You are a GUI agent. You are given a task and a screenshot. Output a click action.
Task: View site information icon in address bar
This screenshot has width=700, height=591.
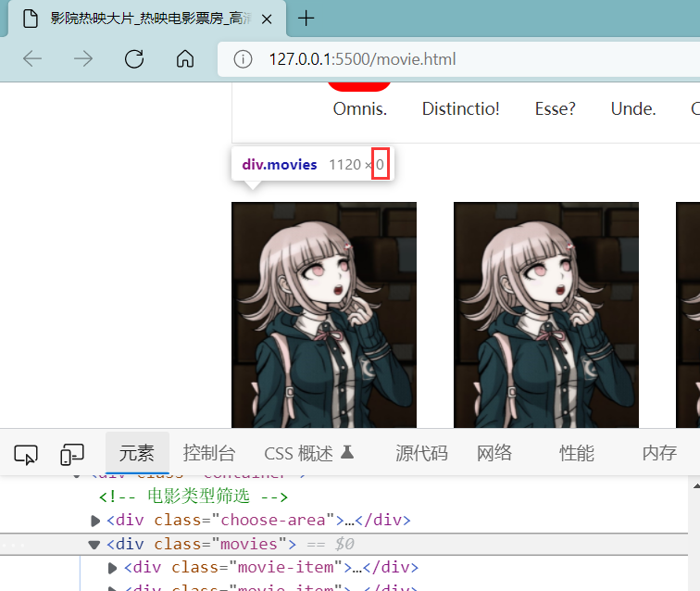click(x=243, y=59)
